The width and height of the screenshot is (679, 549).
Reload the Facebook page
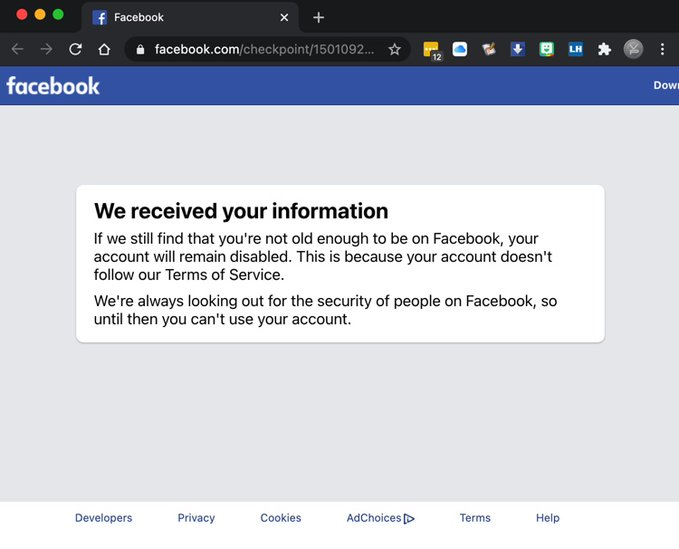click(x=75, y=49)
